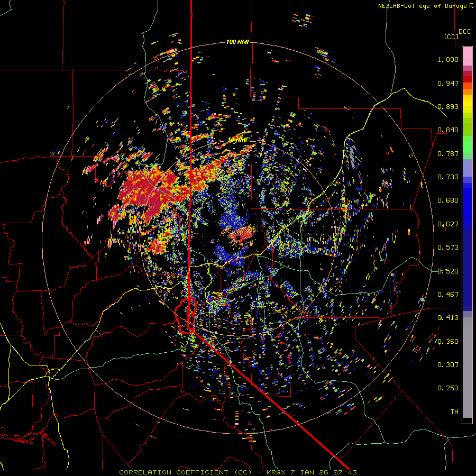Click the [CC] legend header label
Image resolution: width=476 pixels, height=476 pixels.
[452, 36]
